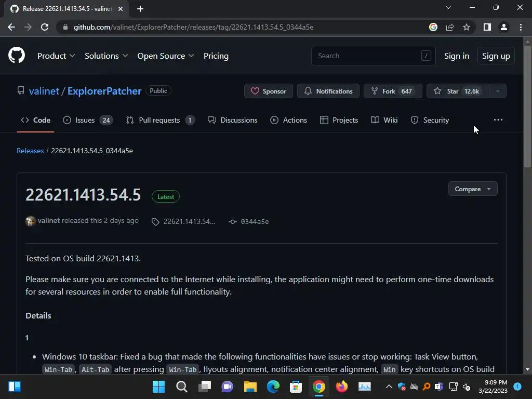Star the ExplorerPatcher repository
This screenshot has height=399, width=532.
point(458,91)
